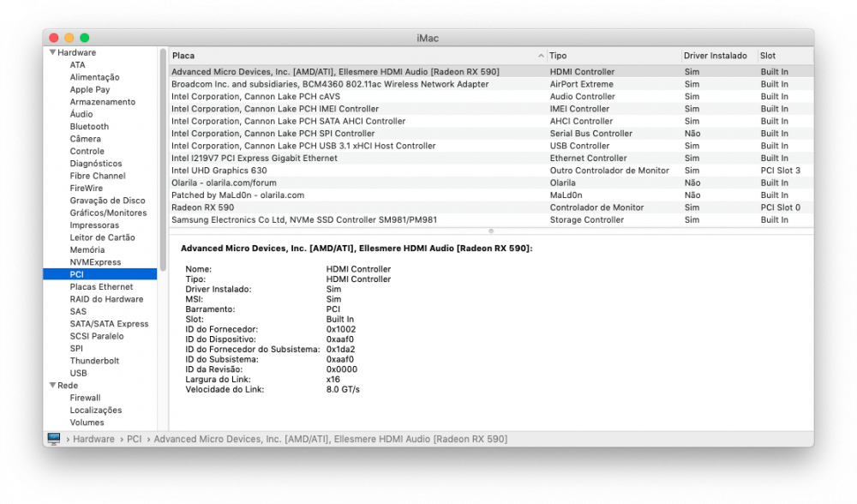The width and height of the screenshot is (857, 504).
Task: Select SAS in the sidebar
Action: coord(78,312)
